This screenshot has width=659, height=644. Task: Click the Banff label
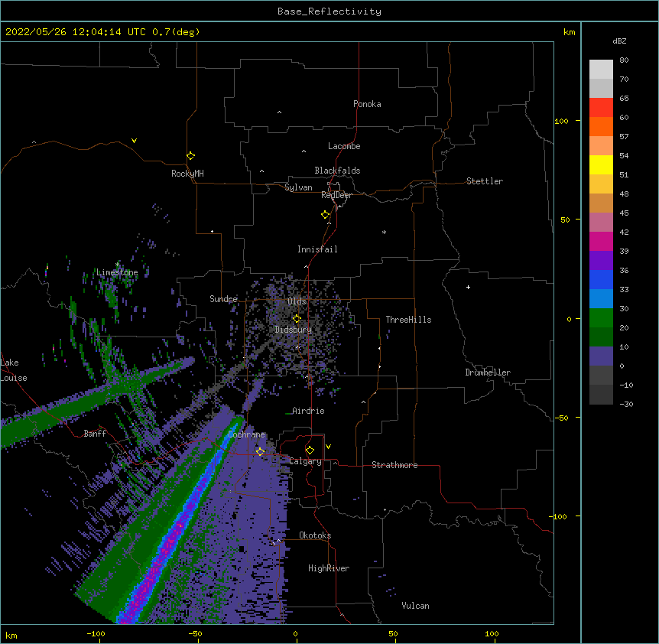pyautogui.click(x=95, y=434)
